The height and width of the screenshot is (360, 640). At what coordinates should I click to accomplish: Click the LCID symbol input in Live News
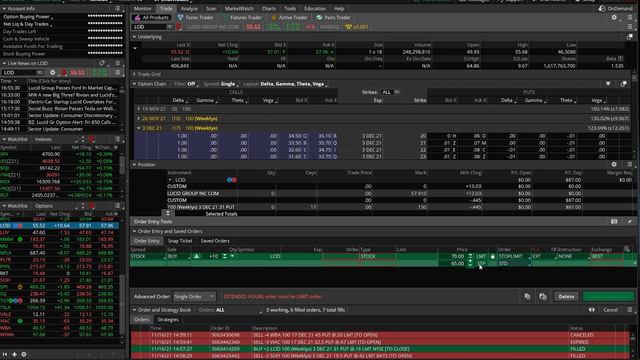pyautogui.click(x=19, y=73)
